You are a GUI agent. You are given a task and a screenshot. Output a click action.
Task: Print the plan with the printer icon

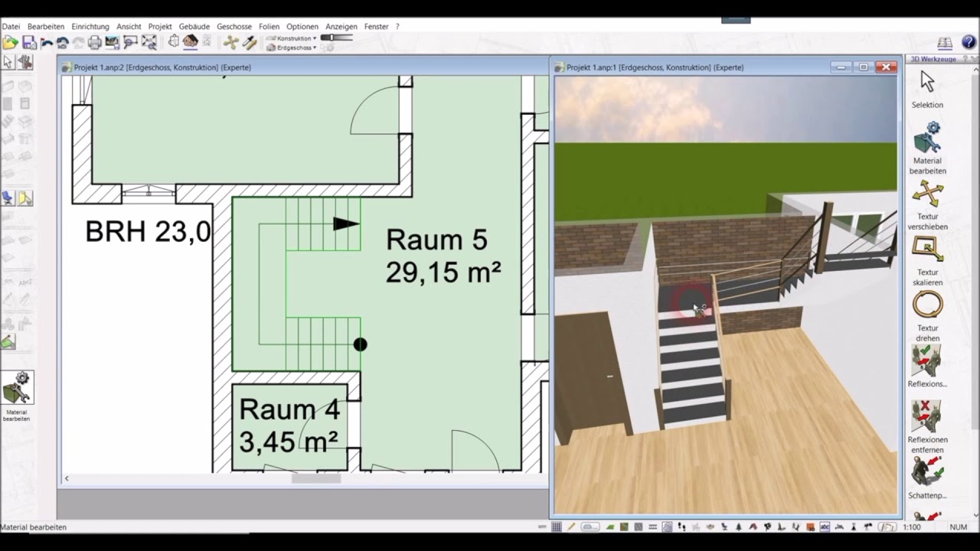point(94,42)
